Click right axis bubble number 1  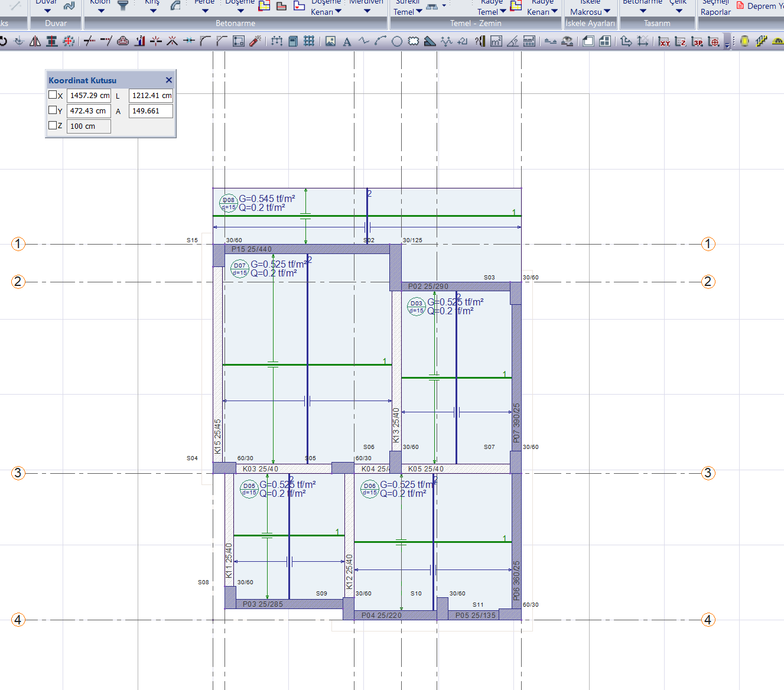tap(708, 244)
